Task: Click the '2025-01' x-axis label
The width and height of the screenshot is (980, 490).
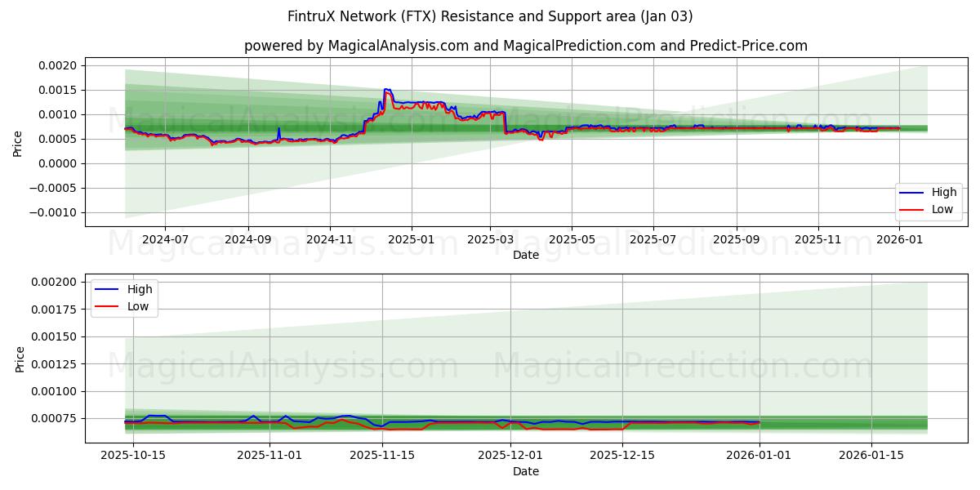Action: [412, 240]
